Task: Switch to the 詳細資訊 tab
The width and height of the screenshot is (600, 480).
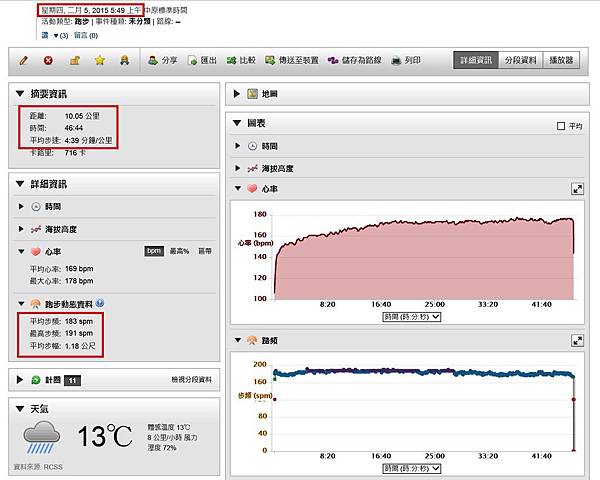Action: coord(476,60)
